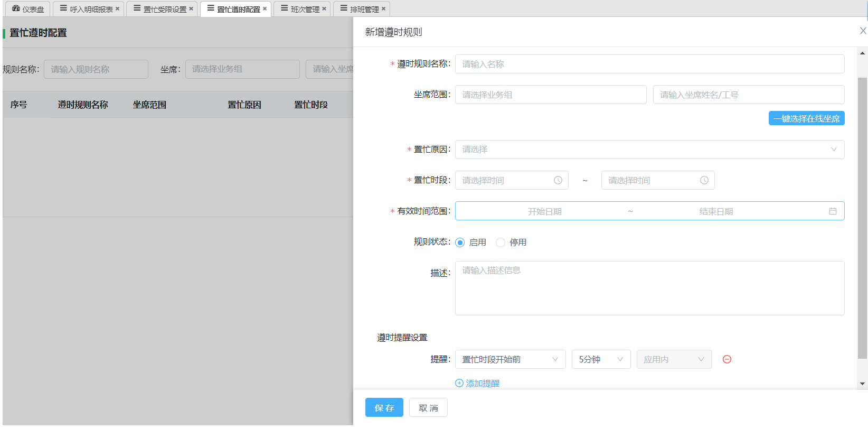
Task: Switch to the 仪表盘 tab
Action: (x=28, y=9)
